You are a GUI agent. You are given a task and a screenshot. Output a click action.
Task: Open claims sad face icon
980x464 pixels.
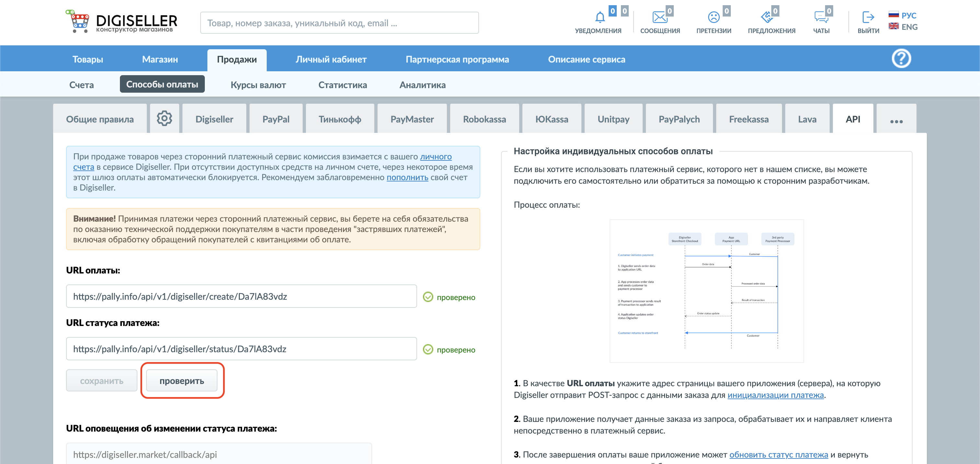coord(714,17)
